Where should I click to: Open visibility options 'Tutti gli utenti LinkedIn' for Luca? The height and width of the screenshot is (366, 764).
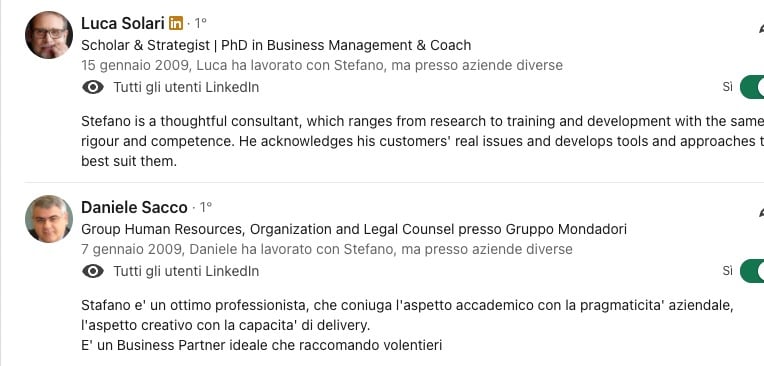point(186,87)
